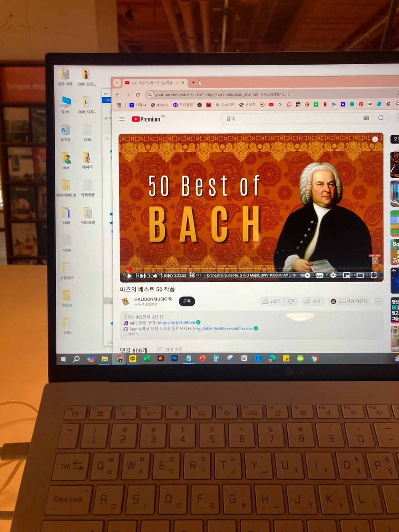399x532 pixels.
Task: Open Adobe Illustrator from taskbar
Action: tap(160, 359)
